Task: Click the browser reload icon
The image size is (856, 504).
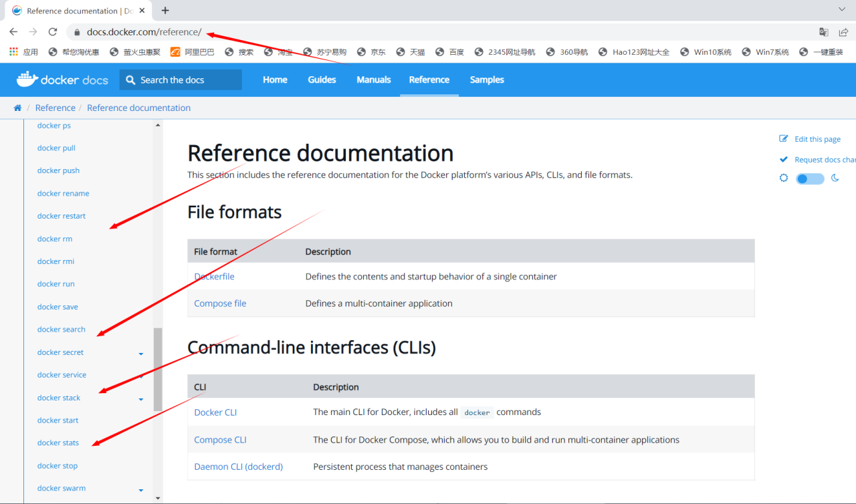Action: click(53, 31)
